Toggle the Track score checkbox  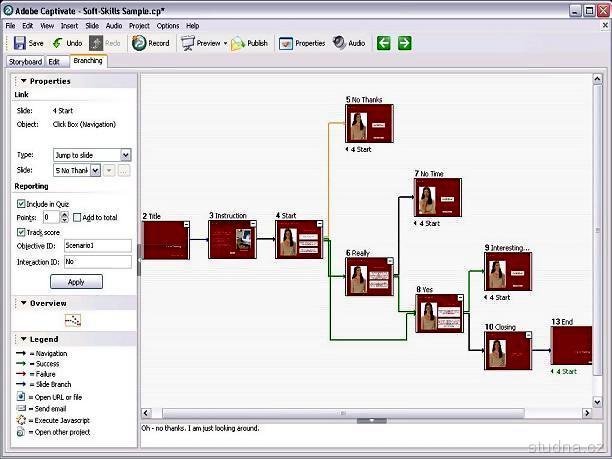tap(21, 232)
